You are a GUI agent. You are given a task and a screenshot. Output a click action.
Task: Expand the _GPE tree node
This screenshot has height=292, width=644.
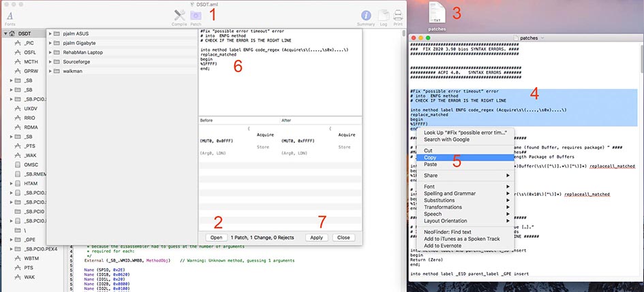[x=11, y=240]
